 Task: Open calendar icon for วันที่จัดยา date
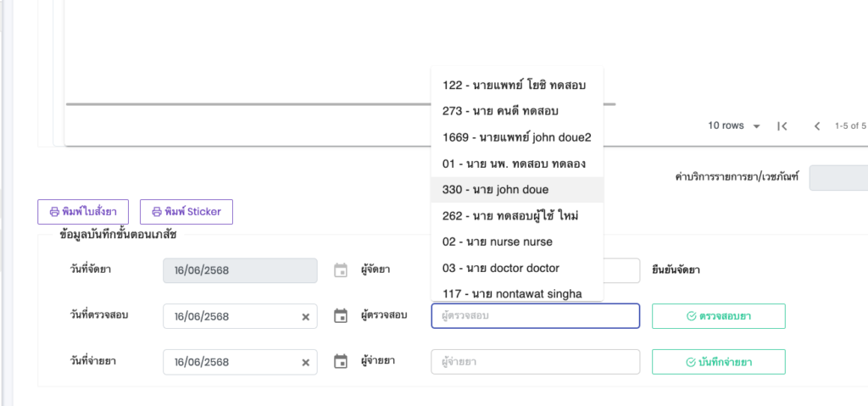click(341, 270)
